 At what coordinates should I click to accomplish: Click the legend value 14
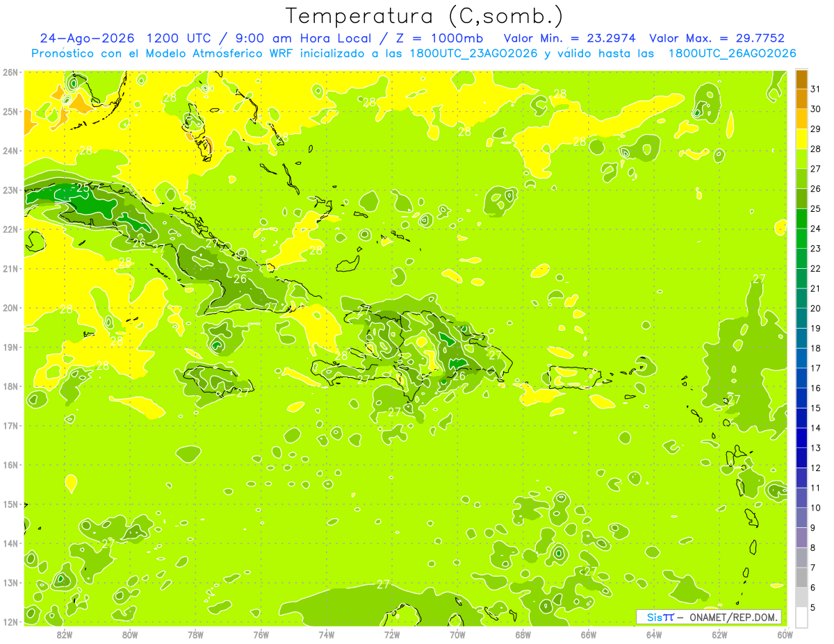click(x=816, y=428)
